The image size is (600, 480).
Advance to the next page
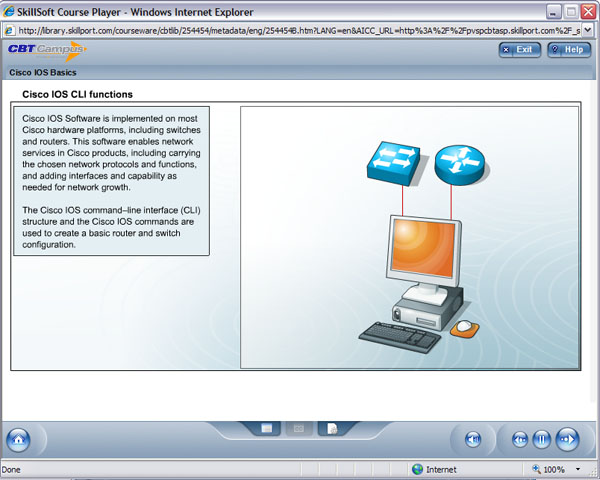click(x=567, y=439)
